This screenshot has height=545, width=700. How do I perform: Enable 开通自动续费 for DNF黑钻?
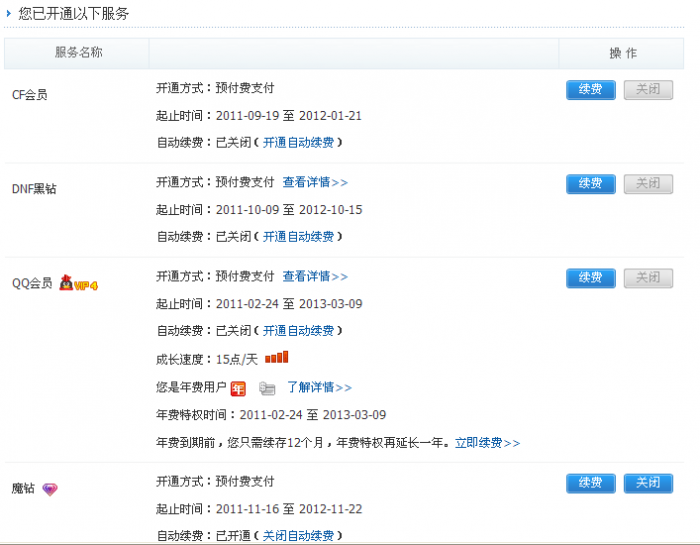pos(298,237)
